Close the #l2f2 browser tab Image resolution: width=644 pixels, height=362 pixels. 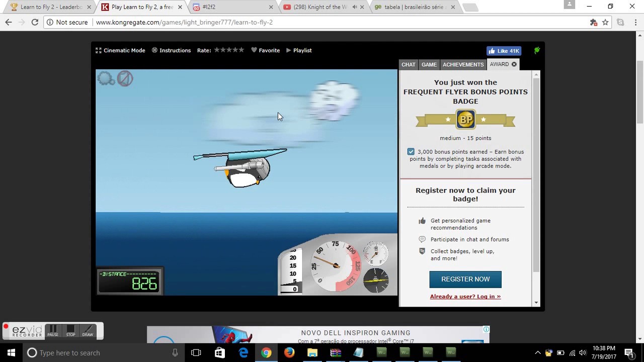click(x=271, y=7)
